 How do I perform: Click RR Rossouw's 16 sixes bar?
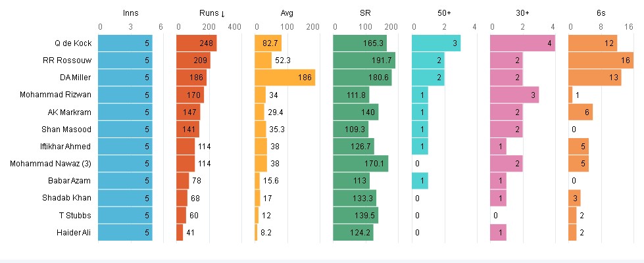pyautogui.click(x=601, y=60)
